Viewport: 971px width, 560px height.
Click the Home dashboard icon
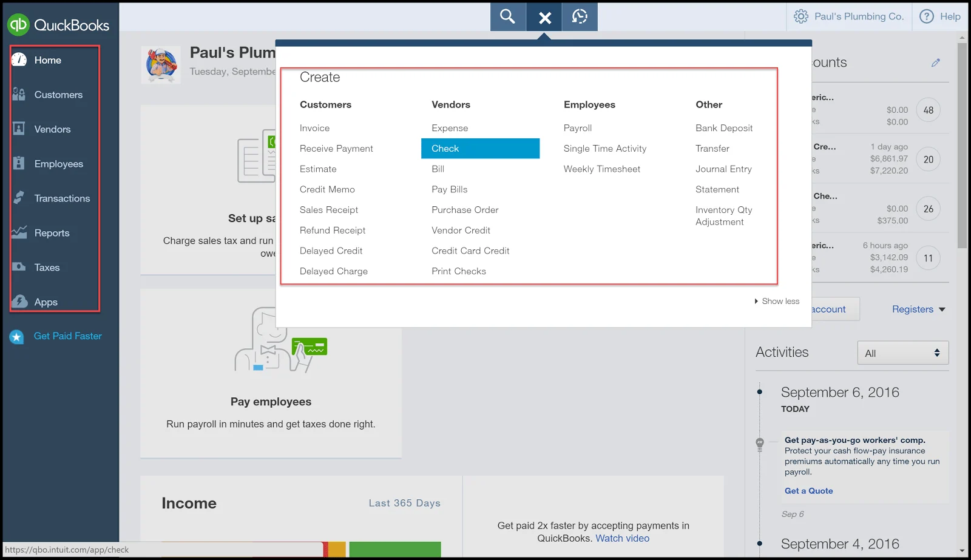(19, 59)
